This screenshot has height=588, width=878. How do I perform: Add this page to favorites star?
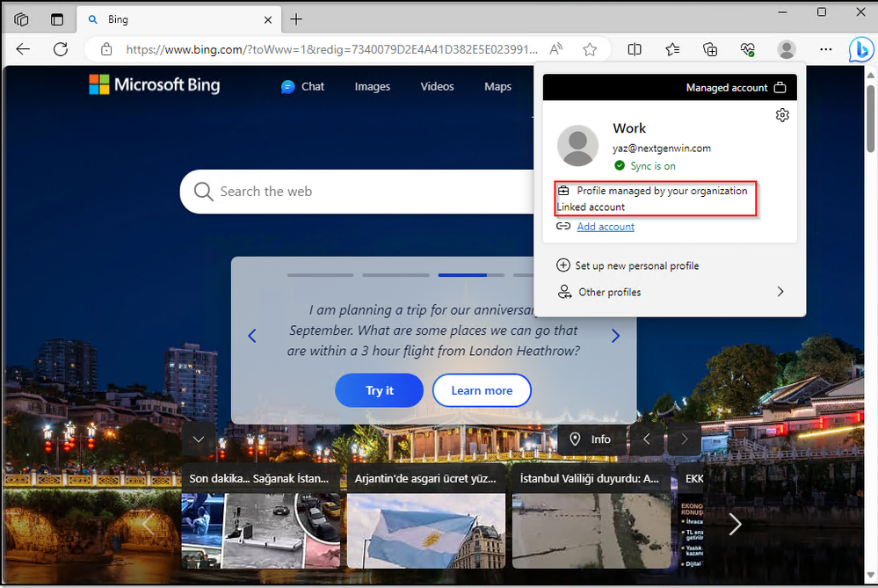(x=590, y=49)
